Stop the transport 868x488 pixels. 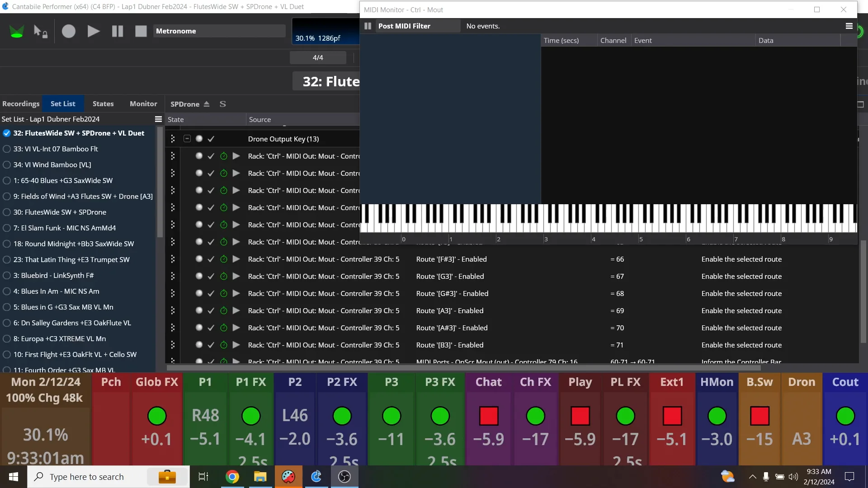coord(141,31)
